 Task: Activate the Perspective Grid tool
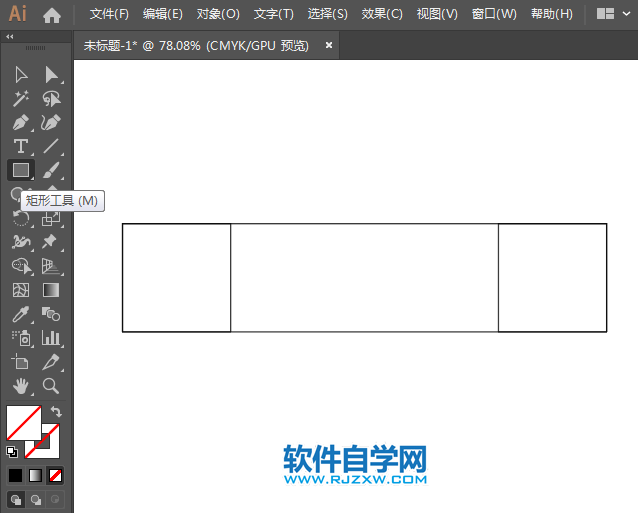(51, 266)
